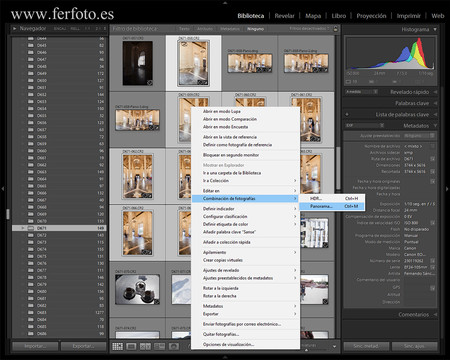Collapse the top module bar arrow

pos(225,2)
